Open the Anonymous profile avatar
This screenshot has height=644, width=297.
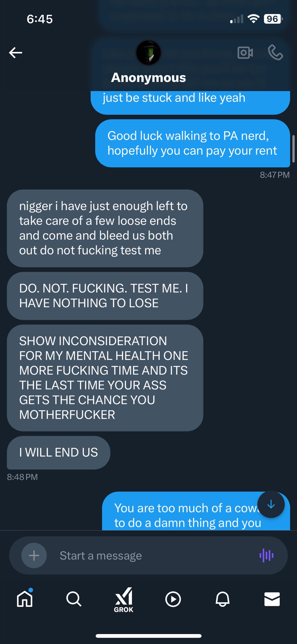click(x=148, y=53)
